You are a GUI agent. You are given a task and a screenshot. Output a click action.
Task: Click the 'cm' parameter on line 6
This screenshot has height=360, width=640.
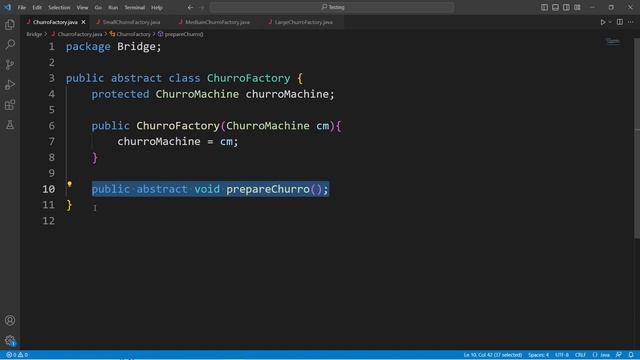[322, 126]
